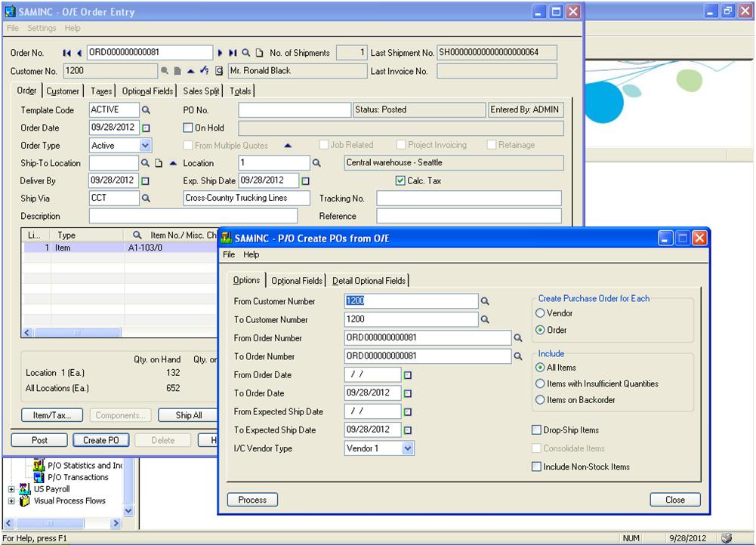This screenshot has height=545, width=756.
Task: Open the Order Type dropdown
Action: tap(145, 145)
